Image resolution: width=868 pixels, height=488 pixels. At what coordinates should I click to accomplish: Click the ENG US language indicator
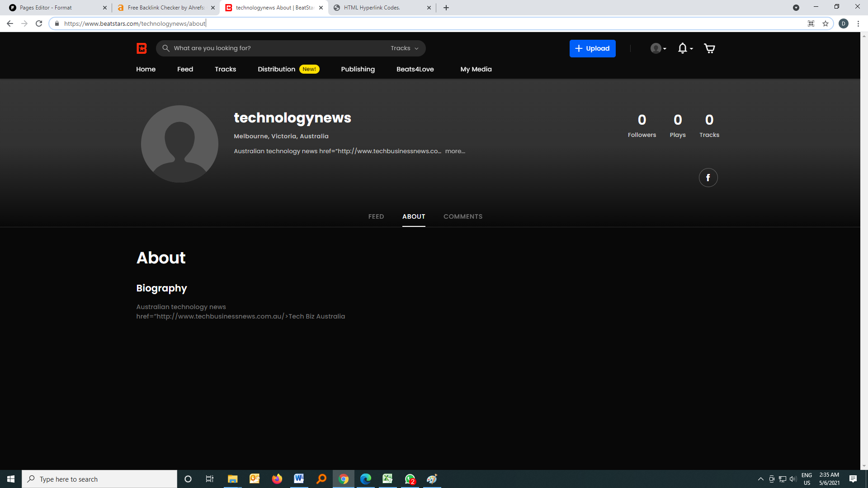[807, 479]
